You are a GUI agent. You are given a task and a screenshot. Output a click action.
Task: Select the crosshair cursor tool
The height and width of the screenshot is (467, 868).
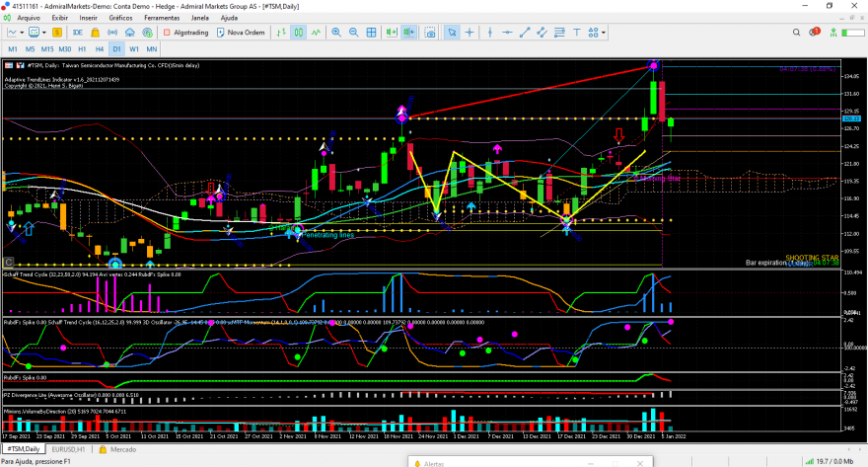pyautogui.click(x=470, y=32)
